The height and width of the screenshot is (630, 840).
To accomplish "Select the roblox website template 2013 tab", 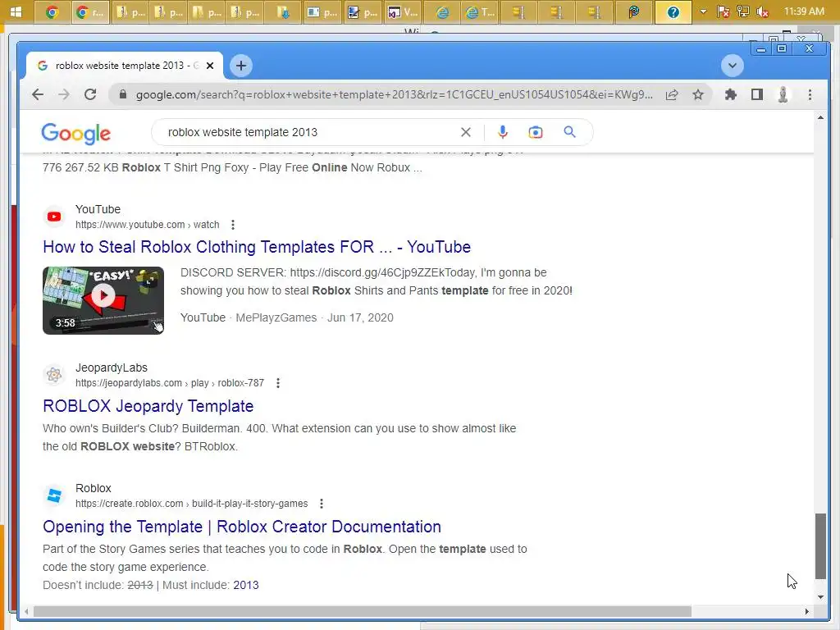I will point(125,66).
